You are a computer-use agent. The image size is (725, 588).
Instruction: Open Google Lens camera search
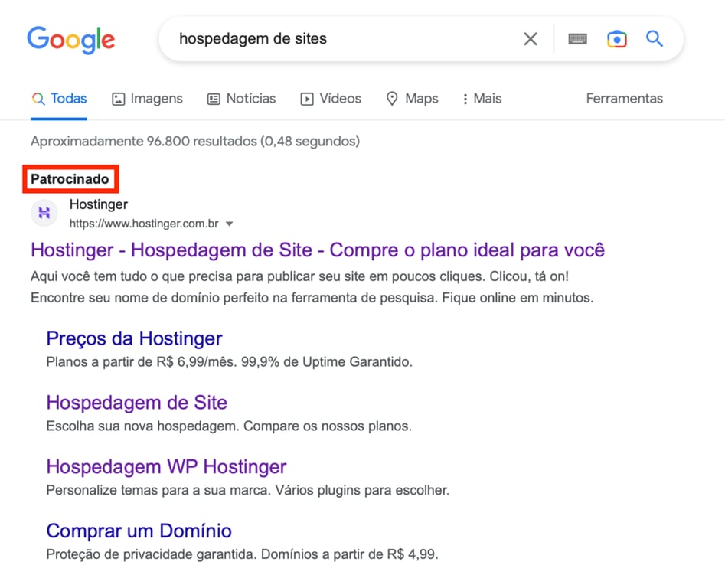(617, 38)
